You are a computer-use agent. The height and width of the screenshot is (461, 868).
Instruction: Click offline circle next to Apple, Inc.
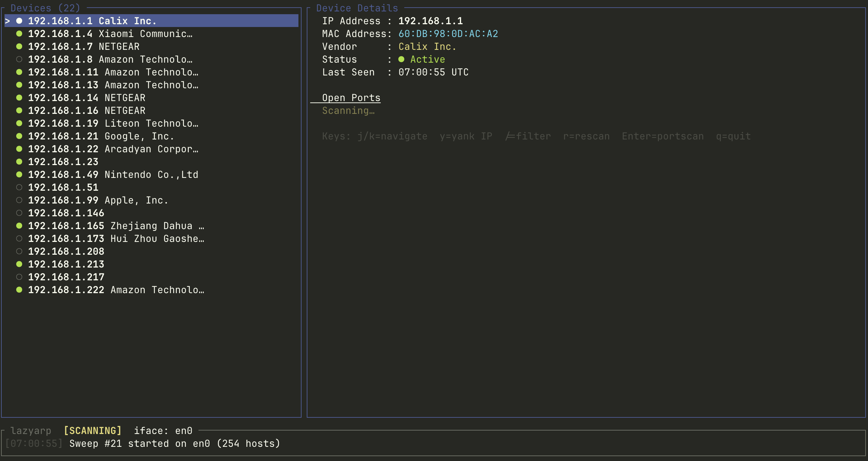(19, 200)
